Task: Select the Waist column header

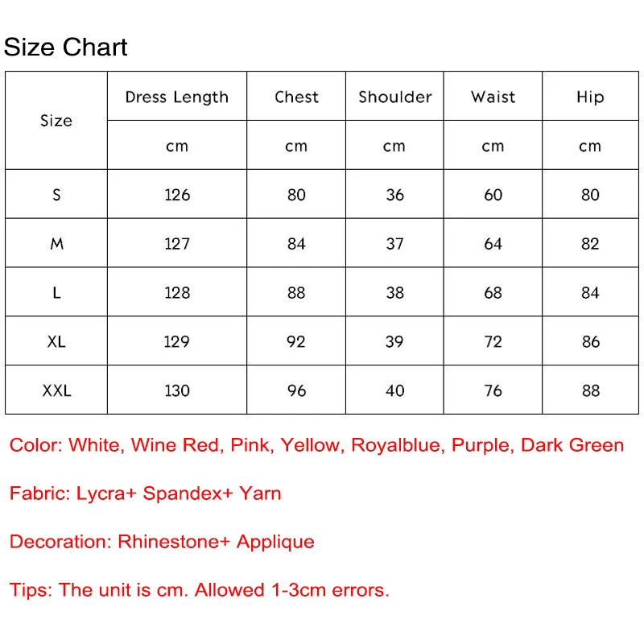Action: (x=493, y=97)
